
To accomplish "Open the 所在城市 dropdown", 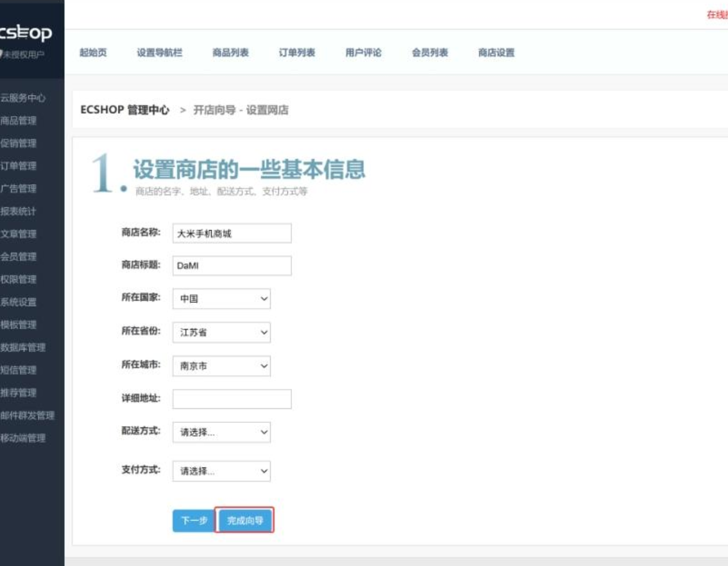I will [221, 366].
